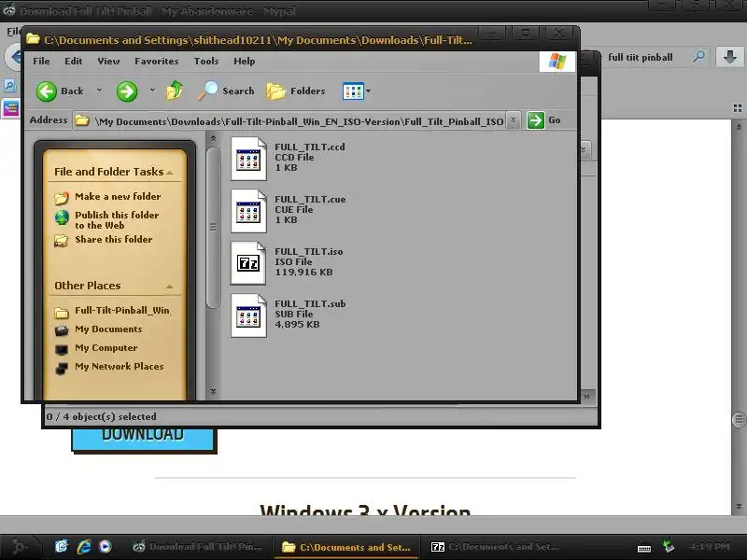Open the Views dropdown arrow
Screen dimensions: 747x560
(x=368, y=91)
